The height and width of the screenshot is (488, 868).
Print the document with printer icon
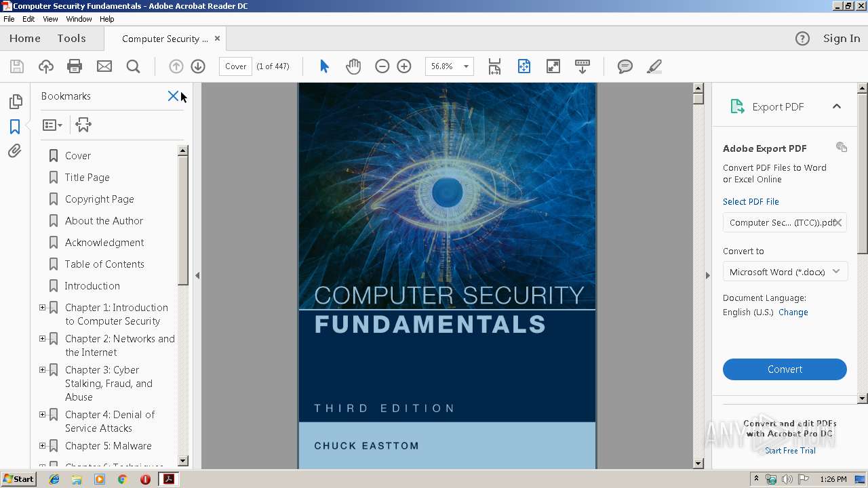pyautogui.click(x=75, y=66)
